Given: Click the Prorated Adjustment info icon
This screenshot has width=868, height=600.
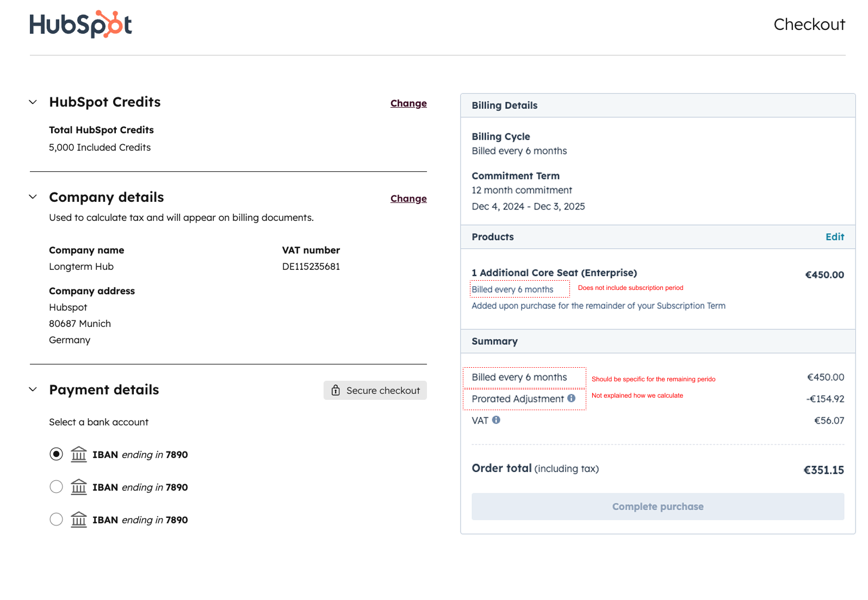Looking at the screenshot, I should tap(571, 398).
